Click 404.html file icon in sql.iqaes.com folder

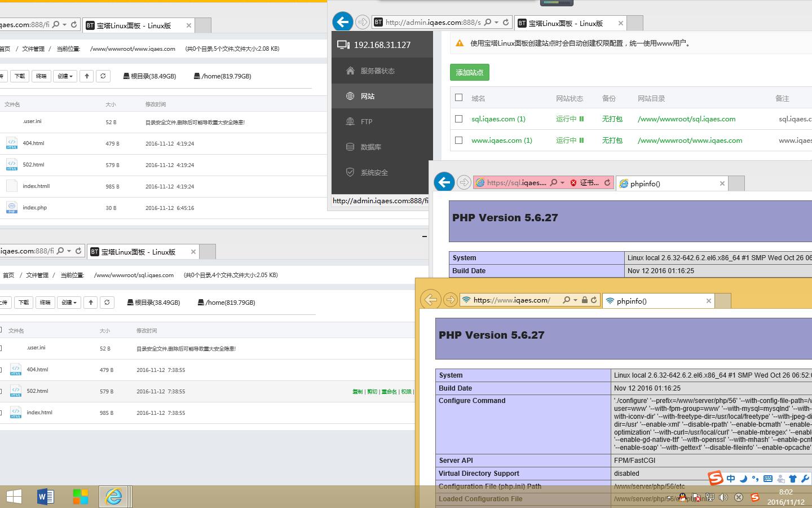click(x=16, y=370)
